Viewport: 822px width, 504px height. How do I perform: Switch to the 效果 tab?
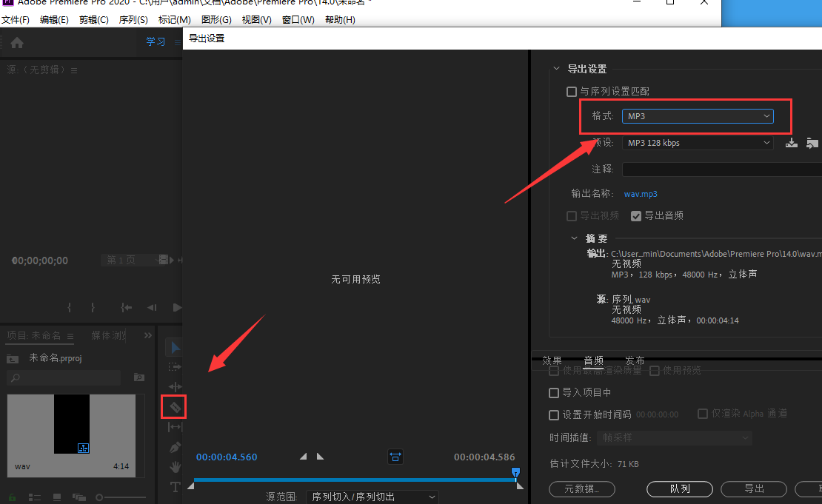click(552, 360)
